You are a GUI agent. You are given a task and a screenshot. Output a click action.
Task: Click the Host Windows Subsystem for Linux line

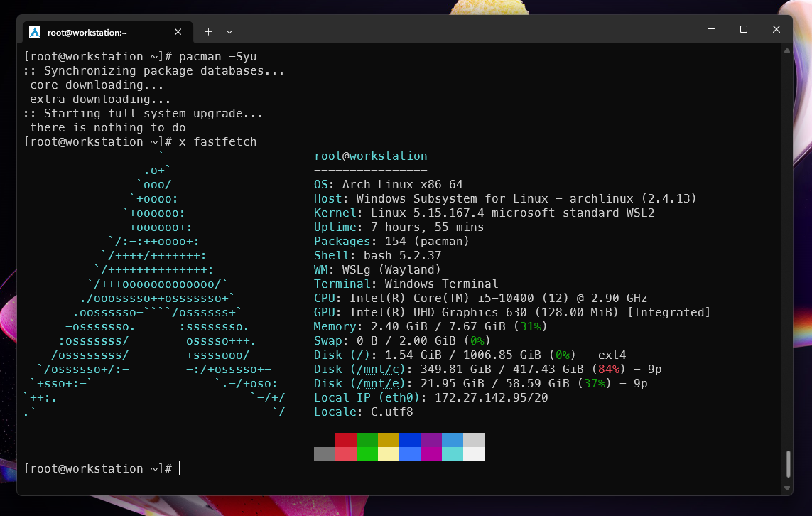pyautogui.click(x=505, y=198)
